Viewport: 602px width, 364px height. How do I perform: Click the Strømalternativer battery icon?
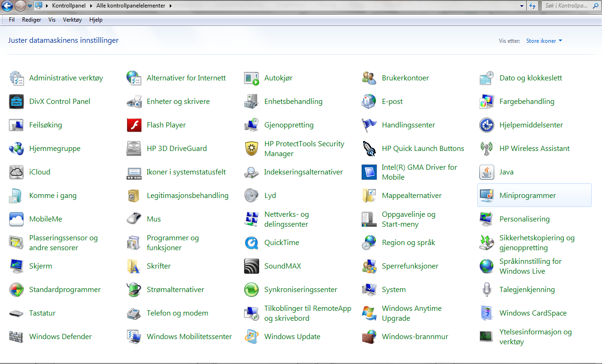tap(134, 290)
